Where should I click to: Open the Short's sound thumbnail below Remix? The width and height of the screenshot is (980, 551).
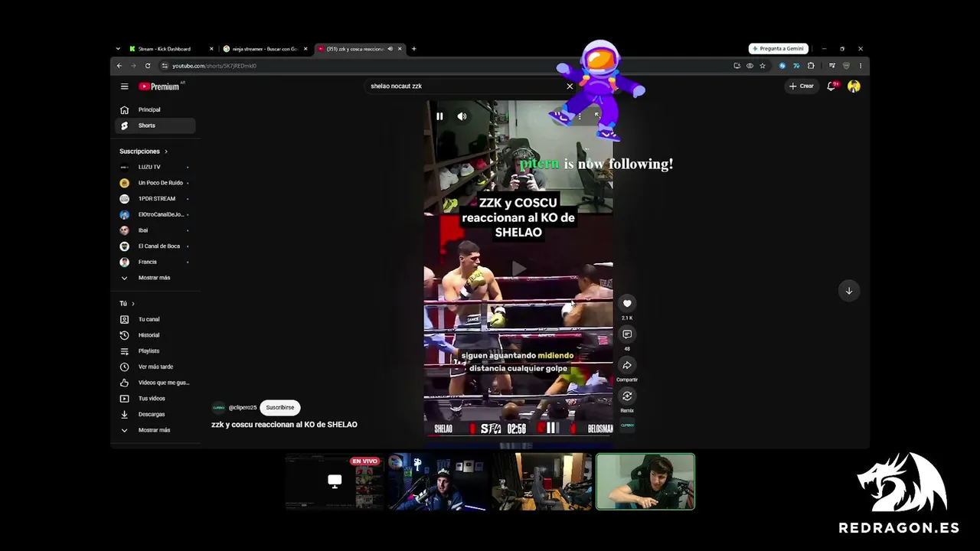pyautogui.click(x=627, y=425)
